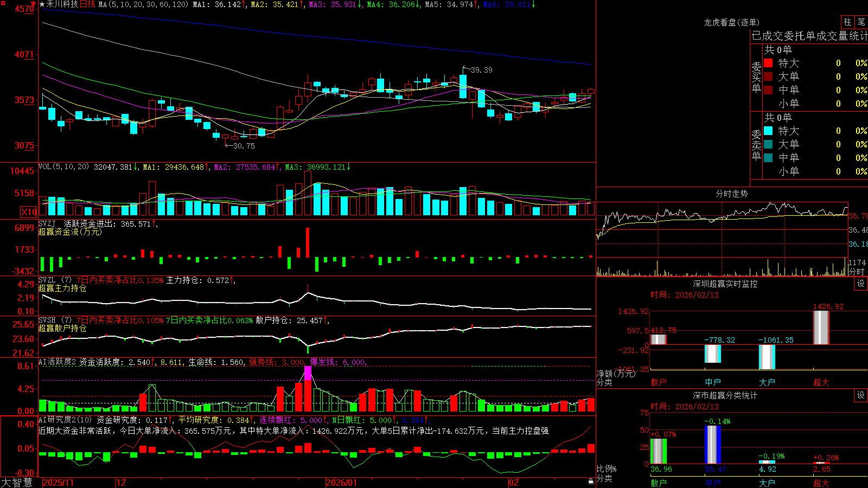Screen dimensions: 868x488
Task: Click the 36.78 price on 分时 chart
Action: (858, 216)
